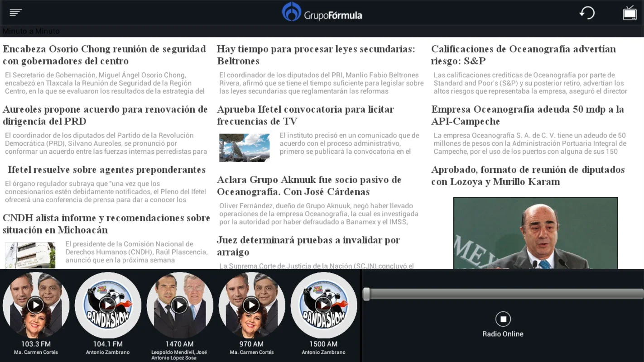Open the TV live icon

click(630, 13)
